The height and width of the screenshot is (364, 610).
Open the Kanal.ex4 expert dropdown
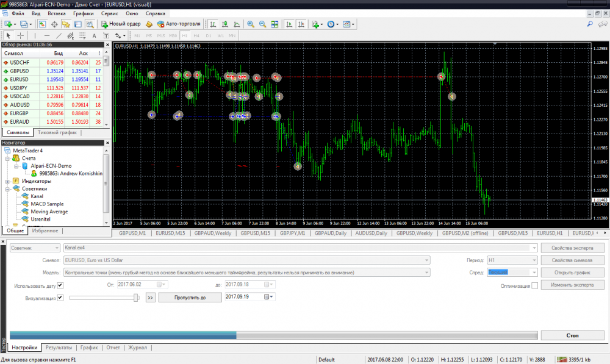coord(300,248)
